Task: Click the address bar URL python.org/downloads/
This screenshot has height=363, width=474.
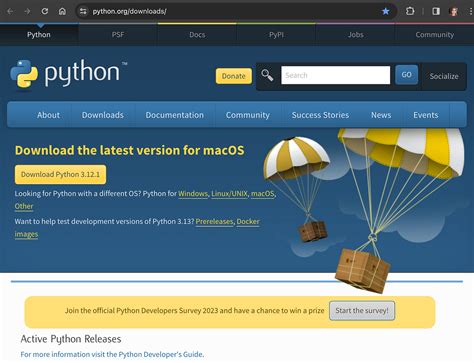Action: tap(129, 11)
